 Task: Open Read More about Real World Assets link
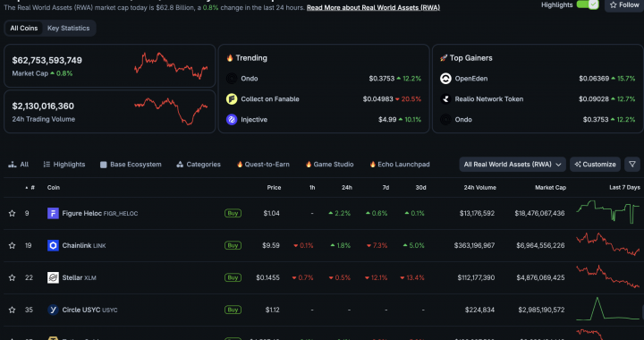[x=373, y=8]
